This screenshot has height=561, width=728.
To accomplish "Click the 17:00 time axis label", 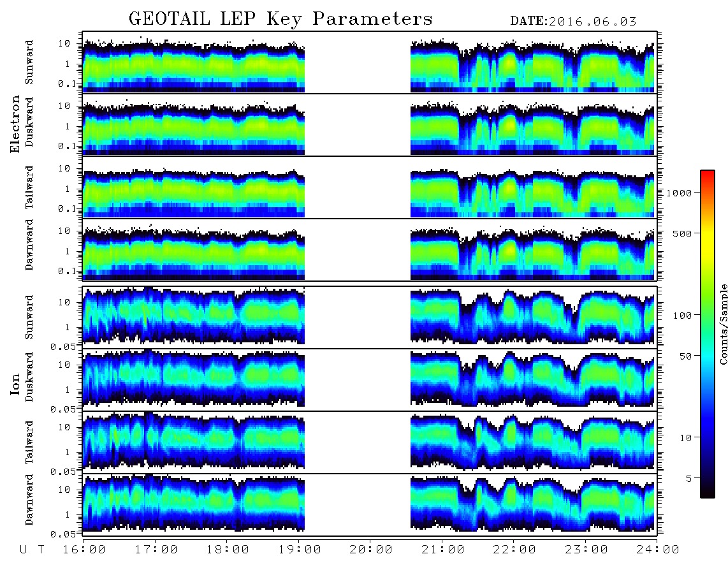I will 156,550.
